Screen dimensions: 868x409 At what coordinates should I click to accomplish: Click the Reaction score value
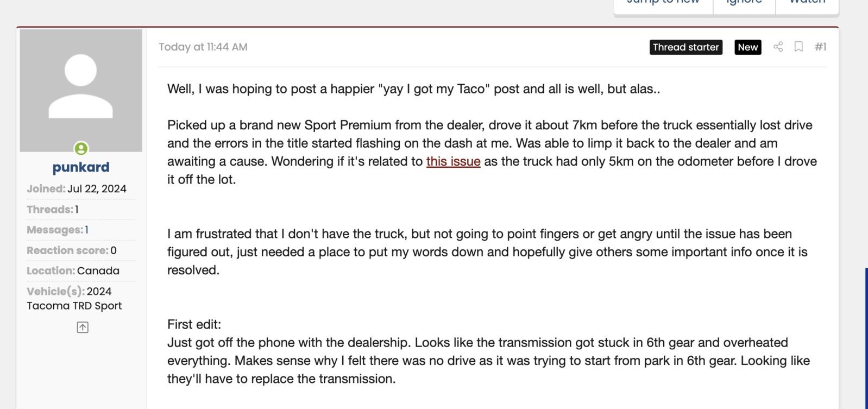[114, 250]
